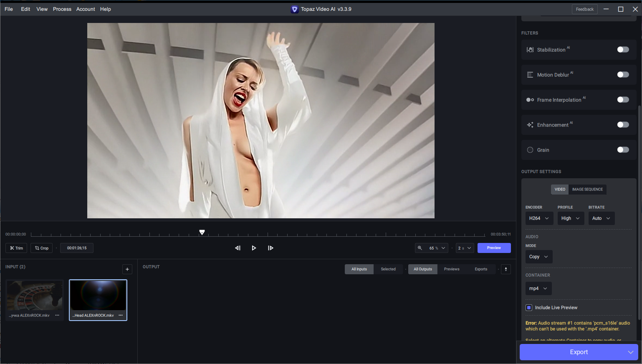642x364 pixels.
Task: Open the Crop tool
Action: pyautogui.click(x=42, y=248)
